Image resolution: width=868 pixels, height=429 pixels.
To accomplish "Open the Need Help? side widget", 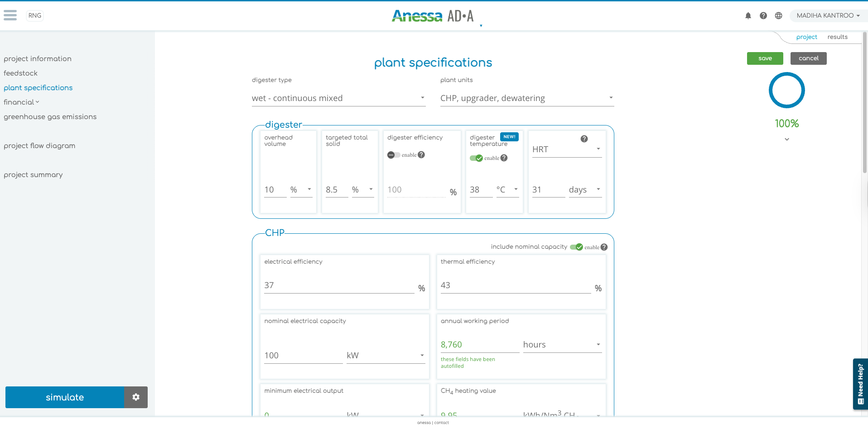I will coord(860,384).
